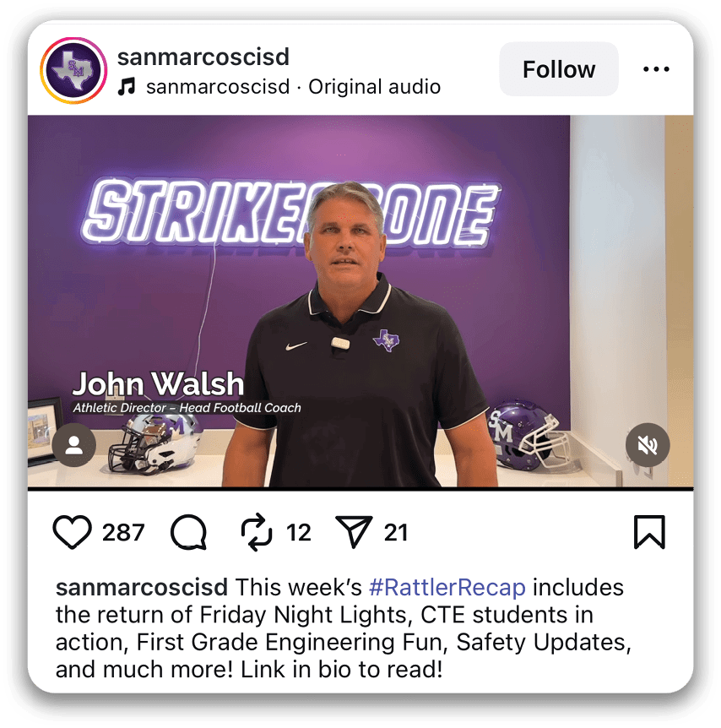View the 12 reposts count
This screenshot has height=728, width=721.
tap(299, 533)
